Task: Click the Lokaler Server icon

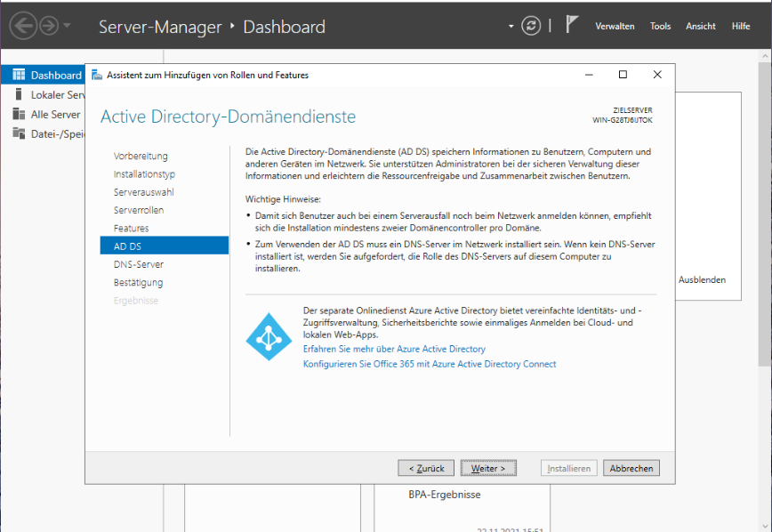Action: 19,94
